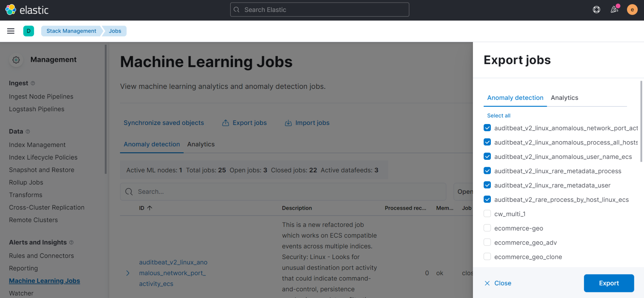Click the Management gear icon
The height and width of the screenshot is (298, 644).
[x=16, y=60]
